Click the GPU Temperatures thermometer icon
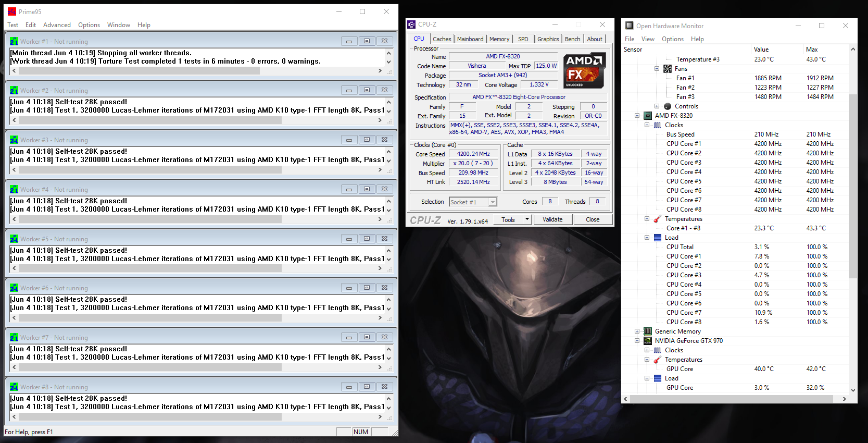The height and width of the screenshot is (443, 868). [x=658, y=360]
